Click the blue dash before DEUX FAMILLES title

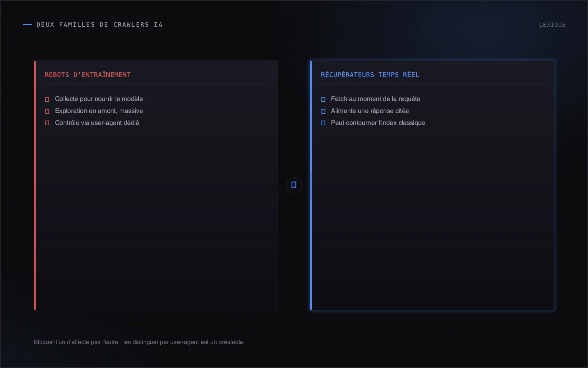(x=27, y=24)
